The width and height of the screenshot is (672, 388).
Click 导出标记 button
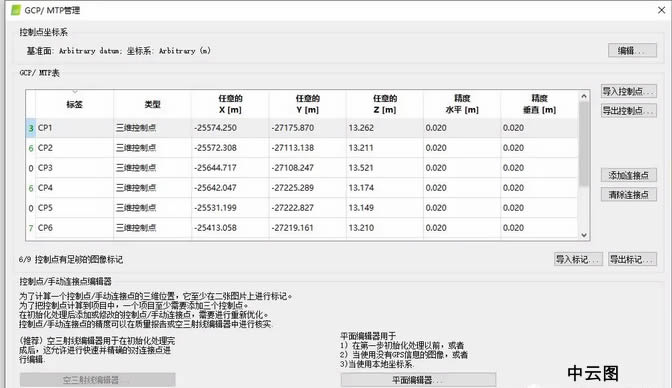(632, 259)
